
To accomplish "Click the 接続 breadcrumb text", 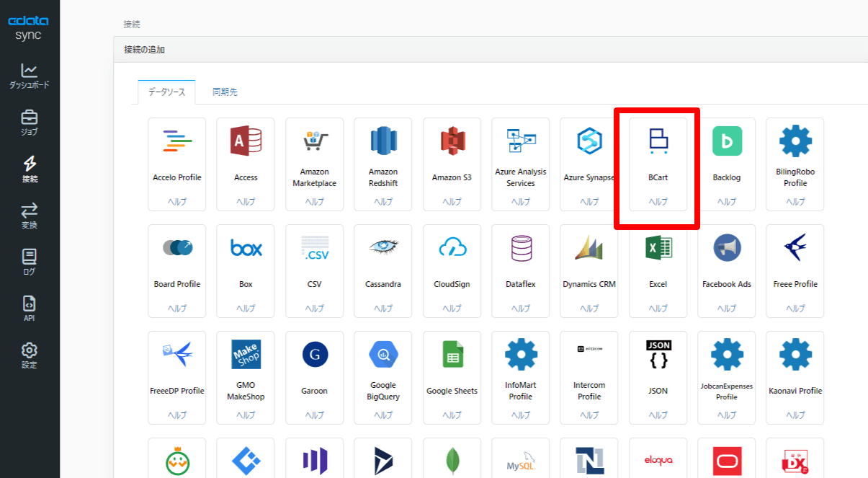I will pos(132,25).
